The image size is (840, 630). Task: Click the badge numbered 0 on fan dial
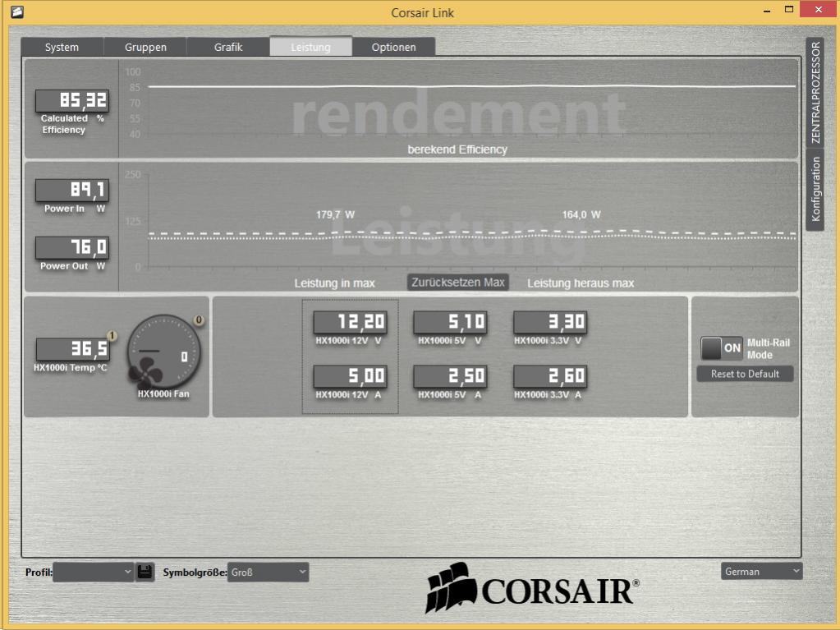[199, 320]
